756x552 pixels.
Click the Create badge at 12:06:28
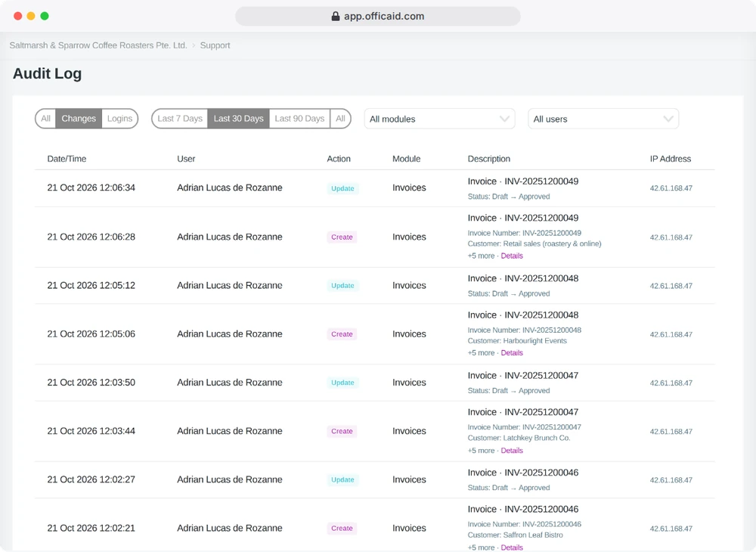(x=342, y=237)
